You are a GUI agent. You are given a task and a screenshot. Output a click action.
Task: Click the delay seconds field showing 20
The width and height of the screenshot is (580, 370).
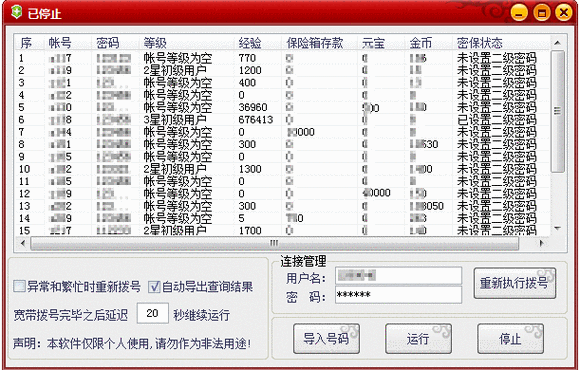point(153,313)
